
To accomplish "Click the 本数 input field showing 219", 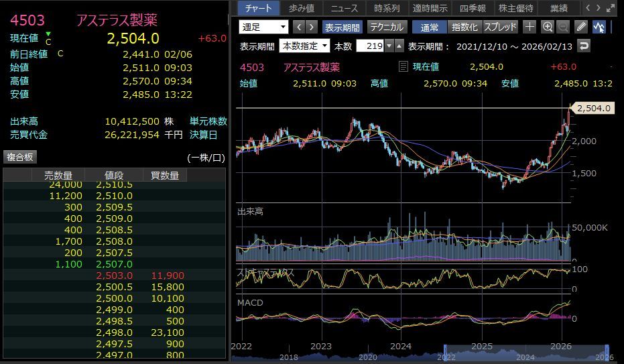I will [x=370, y=46].
